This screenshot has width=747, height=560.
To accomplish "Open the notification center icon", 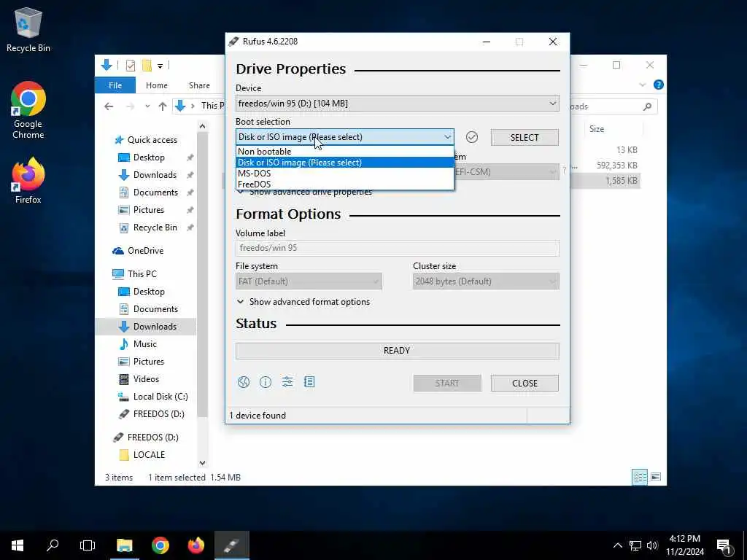I will pyautogui.click(x=724, y=545).
